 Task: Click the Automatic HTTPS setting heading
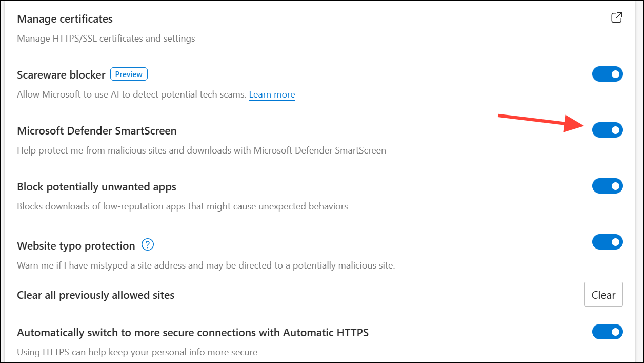pyautogui.click(x=193, y=333)
